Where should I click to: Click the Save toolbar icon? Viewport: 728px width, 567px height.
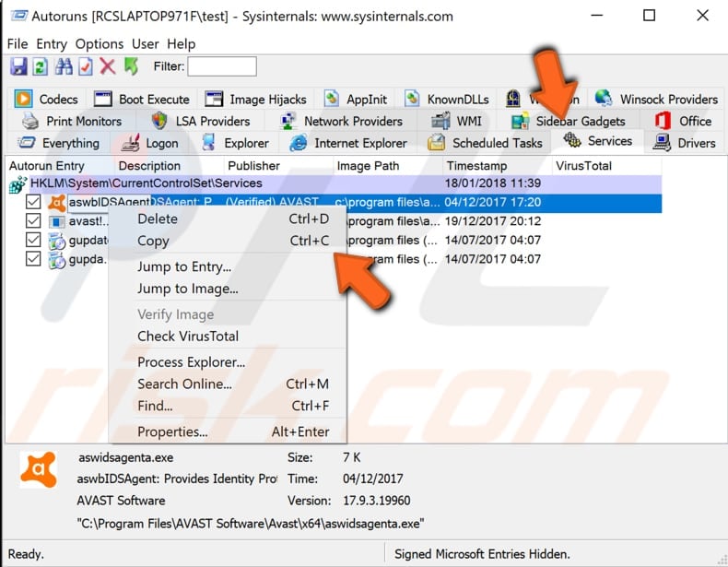point(18,66)
